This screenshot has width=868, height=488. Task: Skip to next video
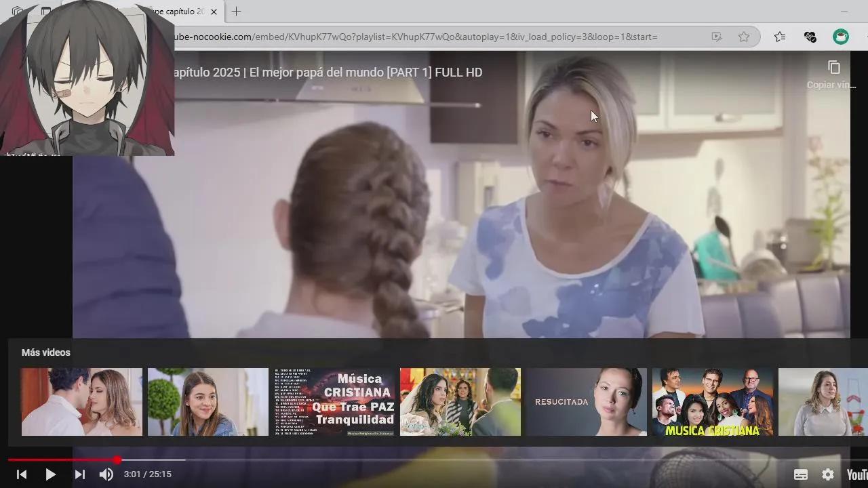pyautogui.click(x=79, y=474)
